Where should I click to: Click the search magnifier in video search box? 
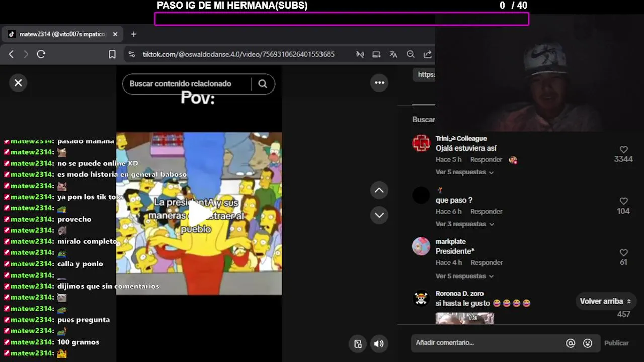point(263,84)
